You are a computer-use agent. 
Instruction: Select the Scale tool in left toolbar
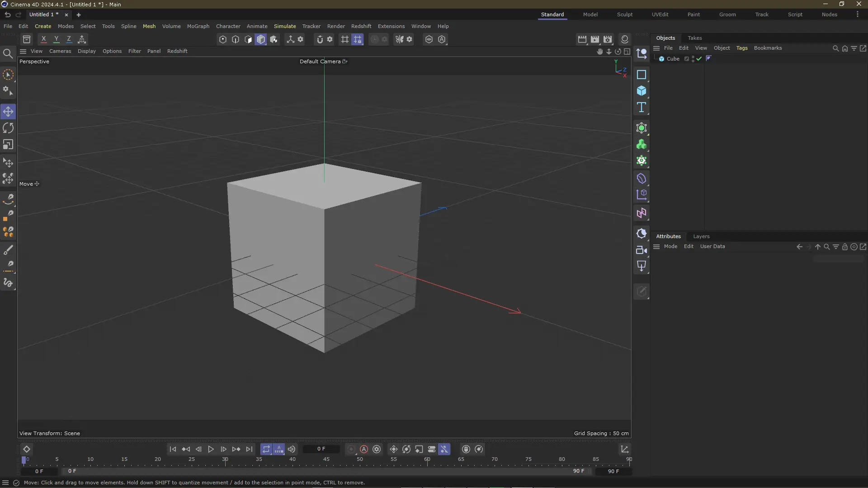[x=8, y=145]
